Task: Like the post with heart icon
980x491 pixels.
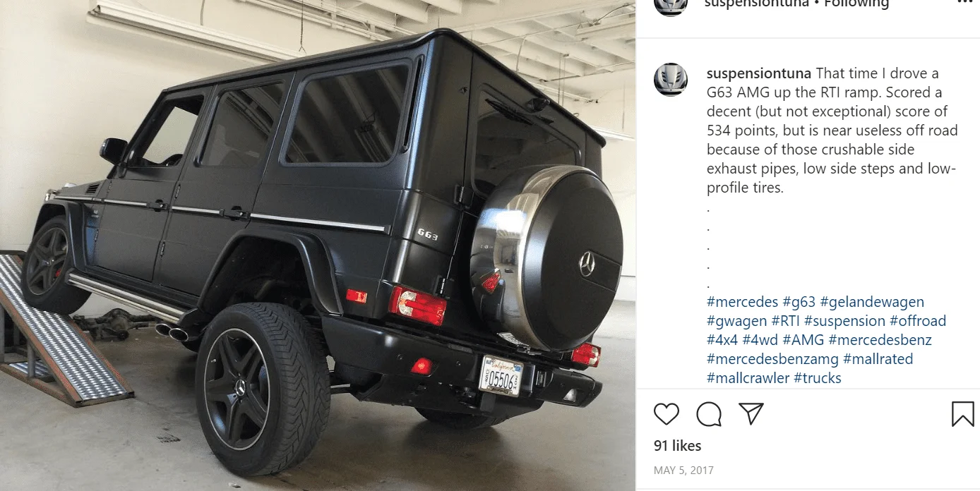Action: [x=667, y=413]
